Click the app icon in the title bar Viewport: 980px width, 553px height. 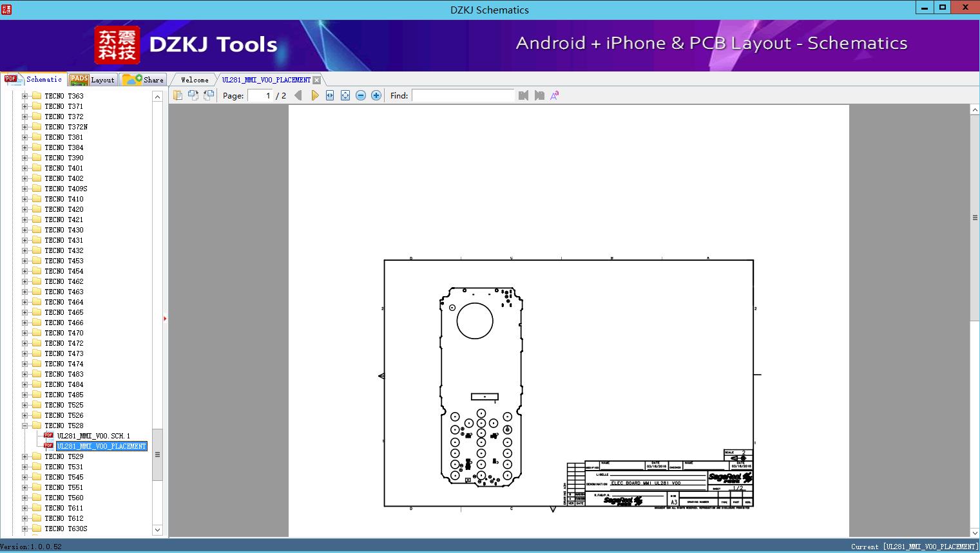pyautogui.click(x=6, y=9)
